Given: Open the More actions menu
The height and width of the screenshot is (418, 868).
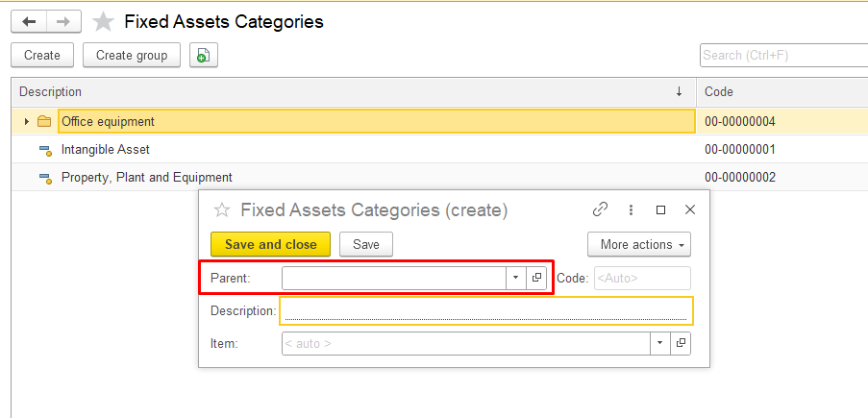Looking at the screenshot, I should point(638,244).
